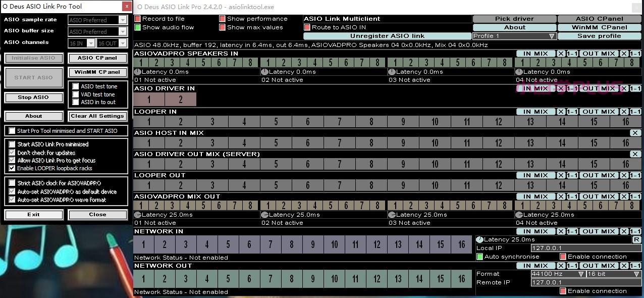Click OUT MIX on the Looper Out row
Screen dimensions: 644x298
click(599, 175)
